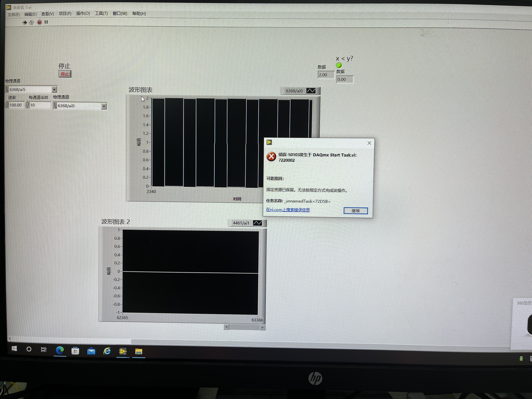The width and height of the screenshot is (532, 399).
Task: Click the 速率 value stepper arrows
Action: point(7,105)
